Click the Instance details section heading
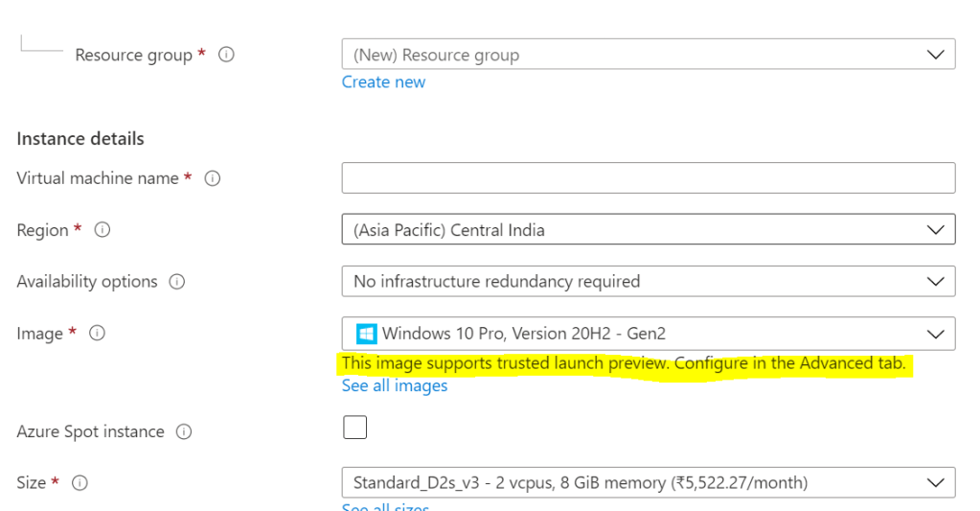Image resolution: width=980 pixels, height=511 pixels. coord(80,139)
